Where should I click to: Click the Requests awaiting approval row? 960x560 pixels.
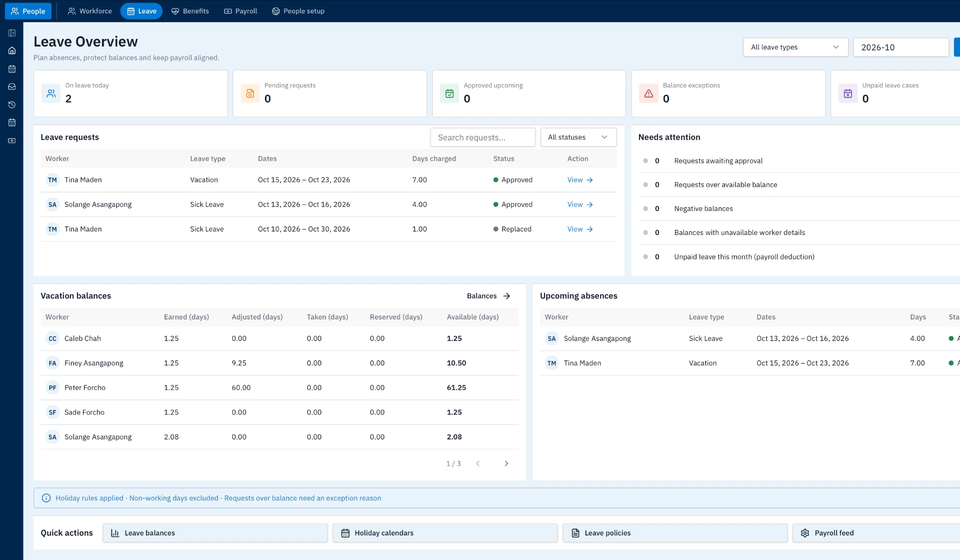(799, 160)
